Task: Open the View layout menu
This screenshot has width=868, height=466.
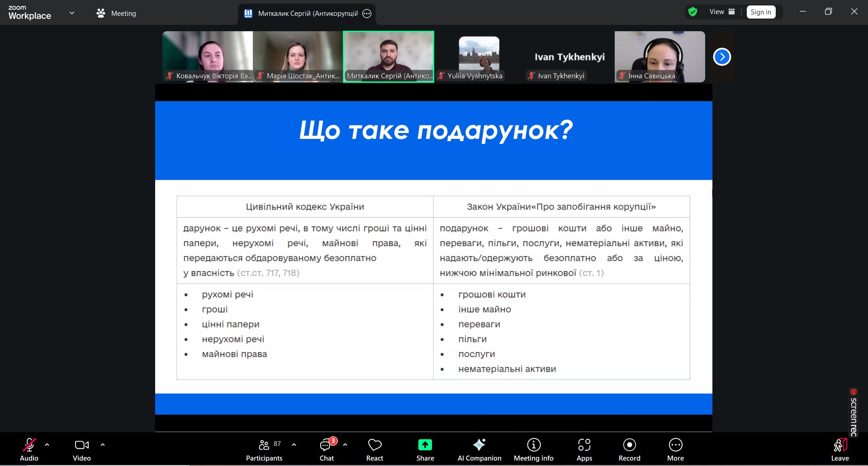Action: (721, 12)
